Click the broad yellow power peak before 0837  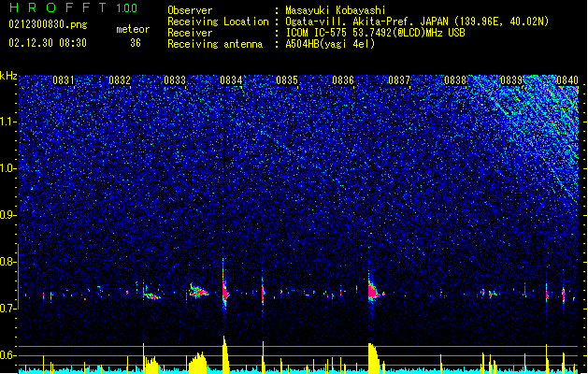[x=373, y=358]
